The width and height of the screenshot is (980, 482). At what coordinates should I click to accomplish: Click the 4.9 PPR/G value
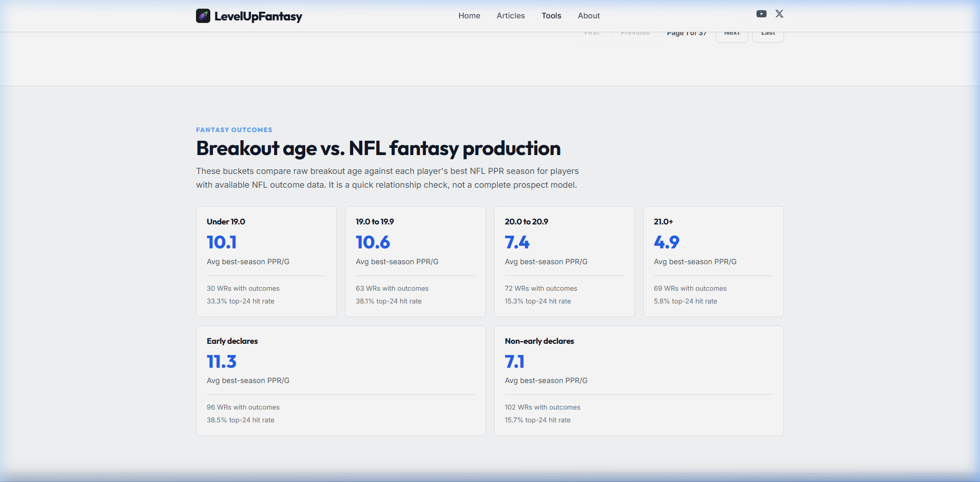tap(667, 242)
